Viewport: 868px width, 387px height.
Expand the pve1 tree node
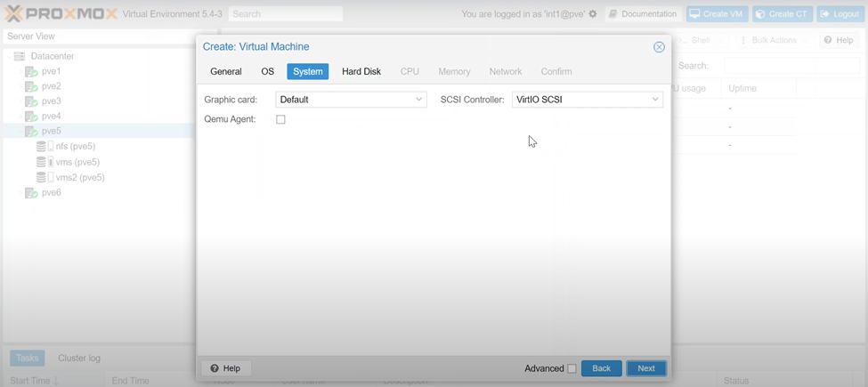20,71
